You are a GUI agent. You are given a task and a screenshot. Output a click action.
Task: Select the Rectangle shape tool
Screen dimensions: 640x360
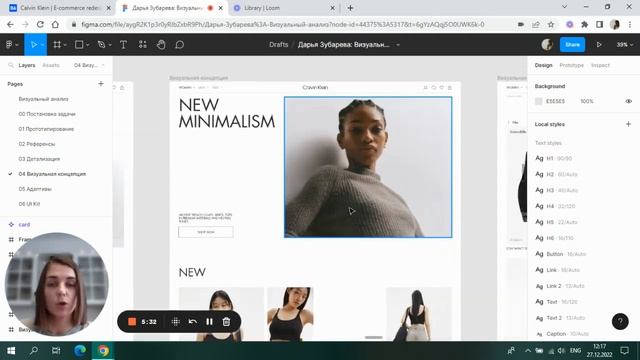79,44
